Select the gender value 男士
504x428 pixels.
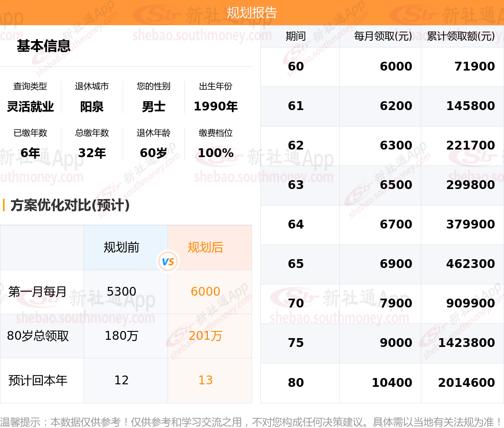154,107
